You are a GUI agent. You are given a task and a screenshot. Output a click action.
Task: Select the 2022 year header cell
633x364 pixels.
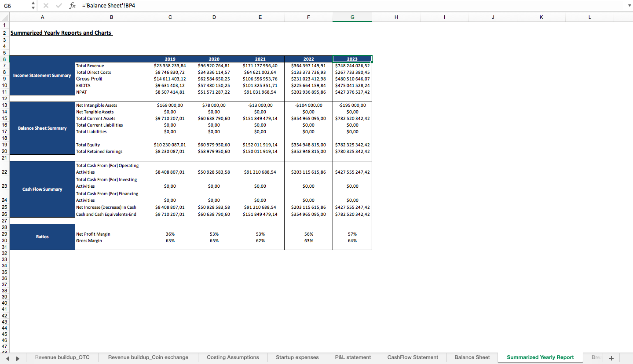(x=308, y=59)
